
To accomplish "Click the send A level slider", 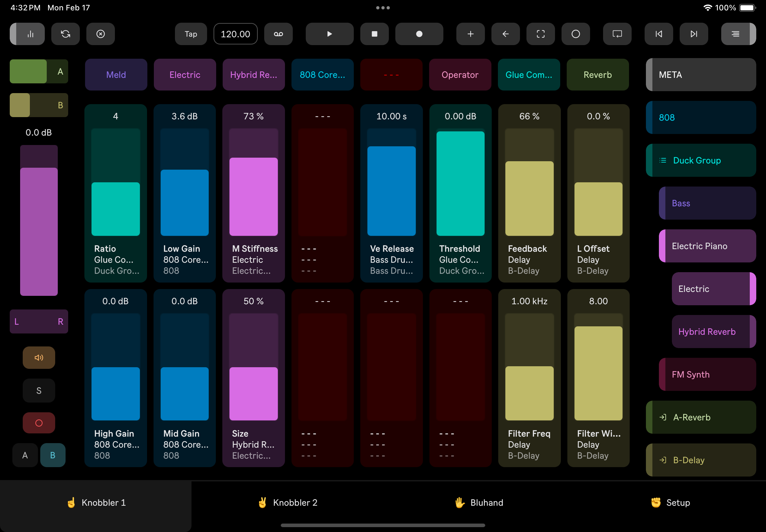I will 39,71.
